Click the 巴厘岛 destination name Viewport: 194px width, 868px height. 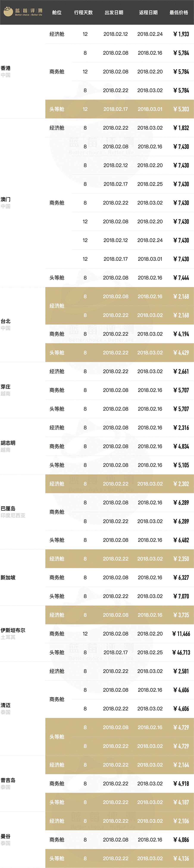pos(8,508)
